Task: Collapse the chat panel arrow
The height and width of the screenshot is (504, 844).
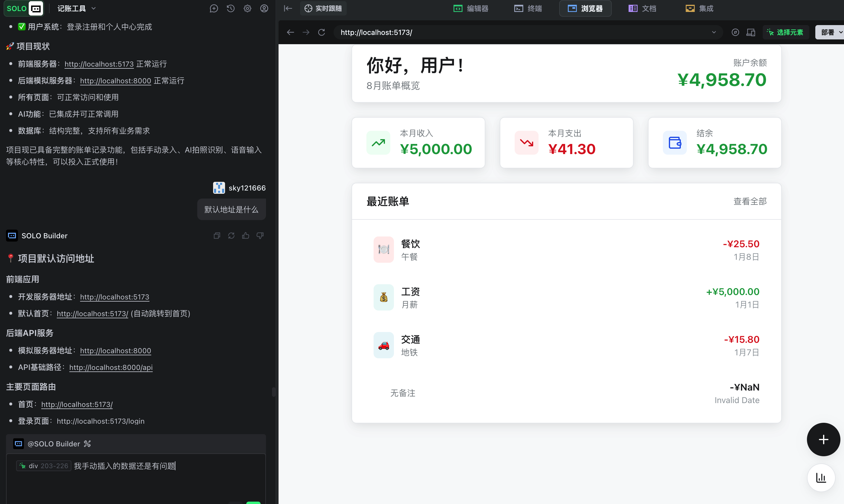Action: 288,8
